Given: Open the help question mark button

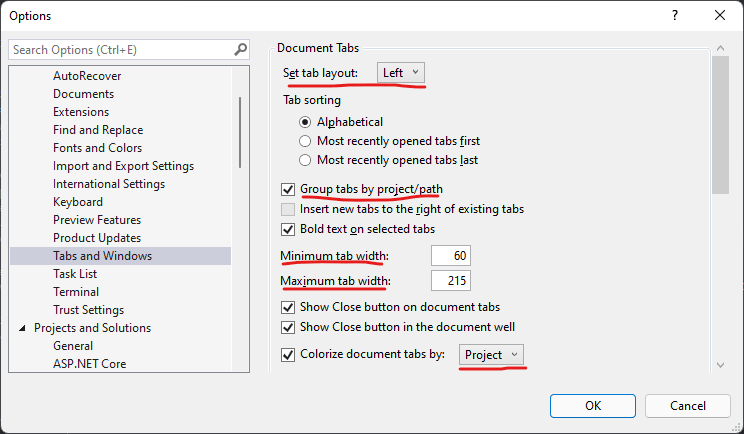Looking at the screenshot, I should (x=675, y=15).
